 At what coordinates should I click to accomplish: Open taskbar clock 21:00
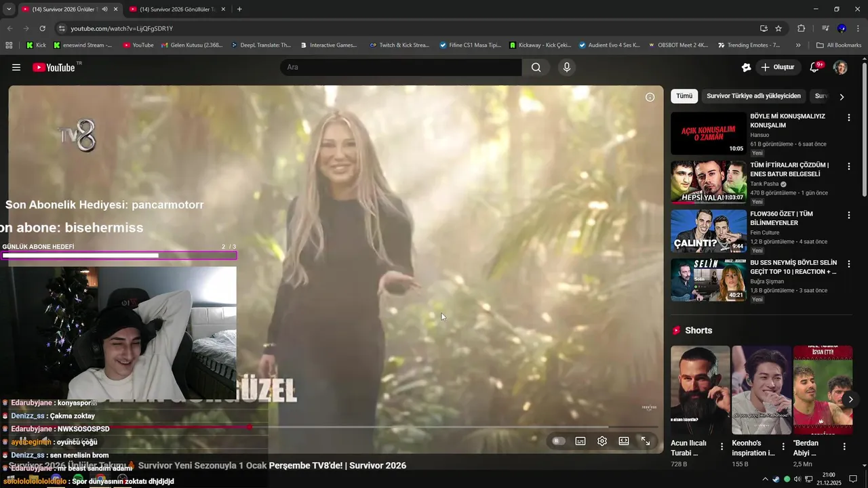829,479
